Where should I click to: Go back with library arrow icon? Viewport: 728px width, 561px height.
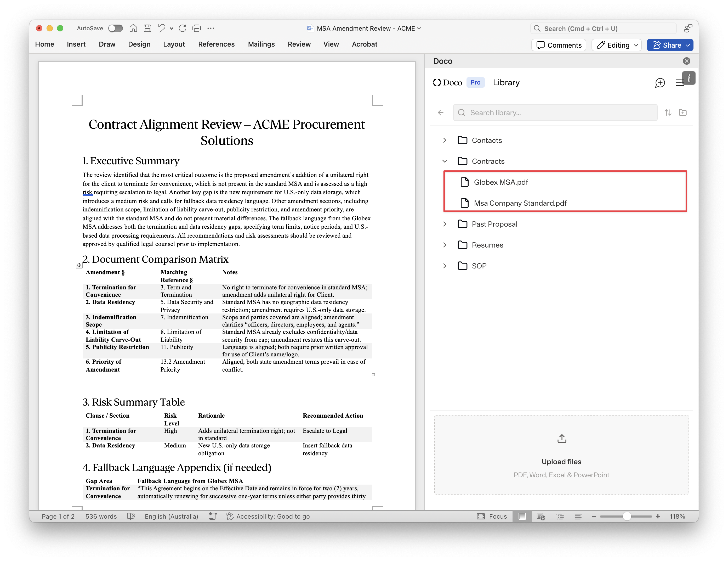click(x=441, y=113)
